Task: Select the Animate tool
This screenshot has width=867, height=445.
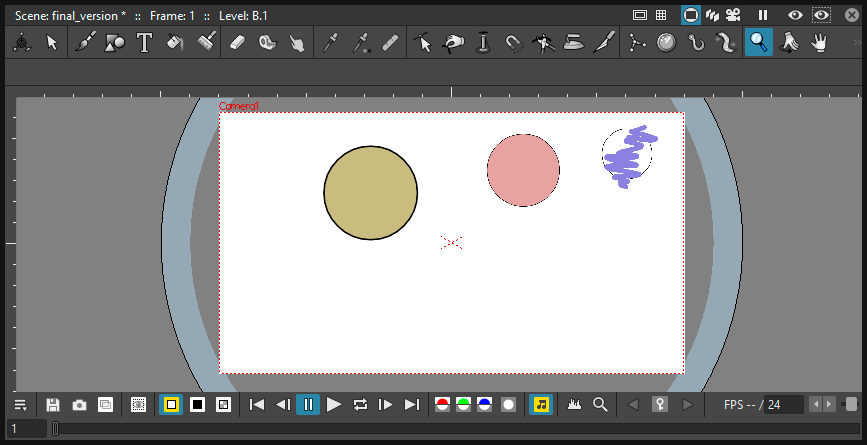Action: [22, 43]
